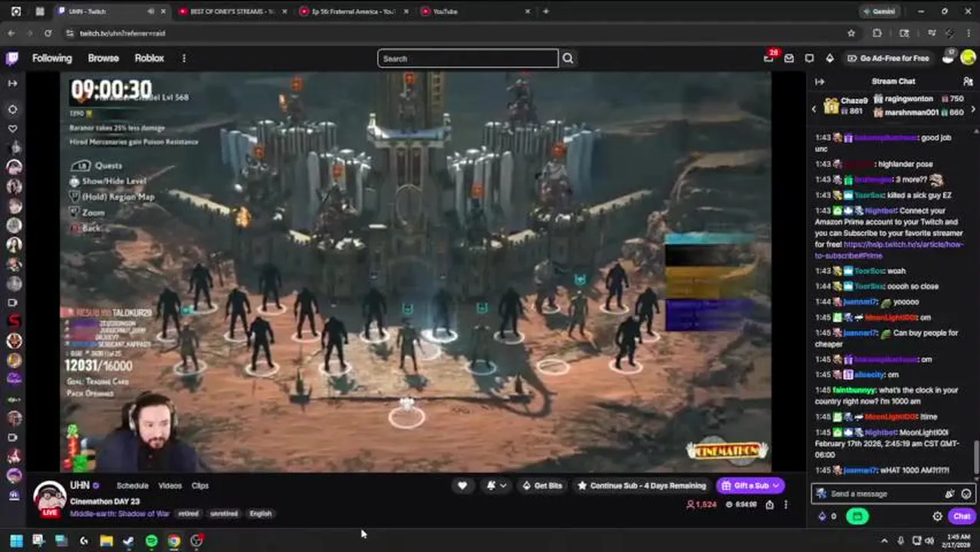
Task: Open browser extensions puzzle icon
Action: [x=877, y=33]
